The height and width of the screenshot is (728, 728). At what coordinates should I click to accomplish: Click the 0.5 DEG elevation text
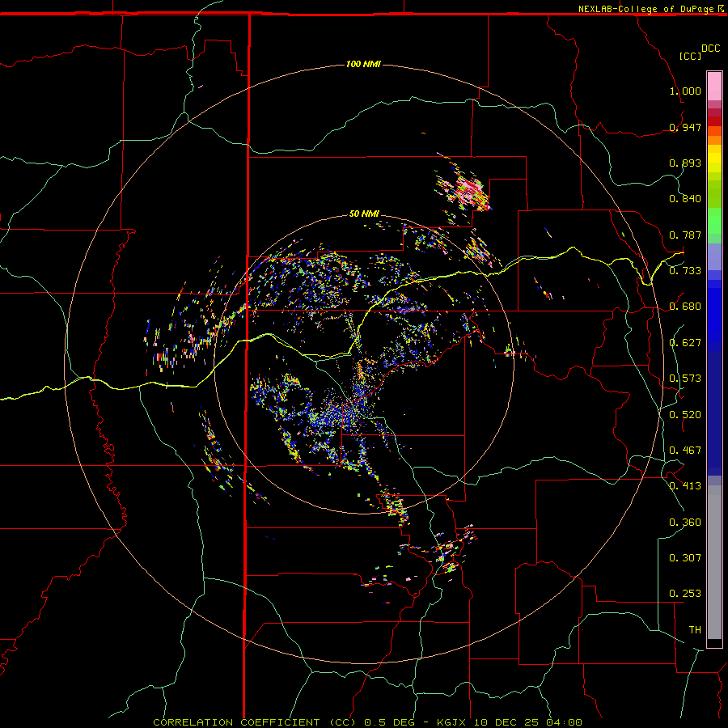click(x=389, y=722)
